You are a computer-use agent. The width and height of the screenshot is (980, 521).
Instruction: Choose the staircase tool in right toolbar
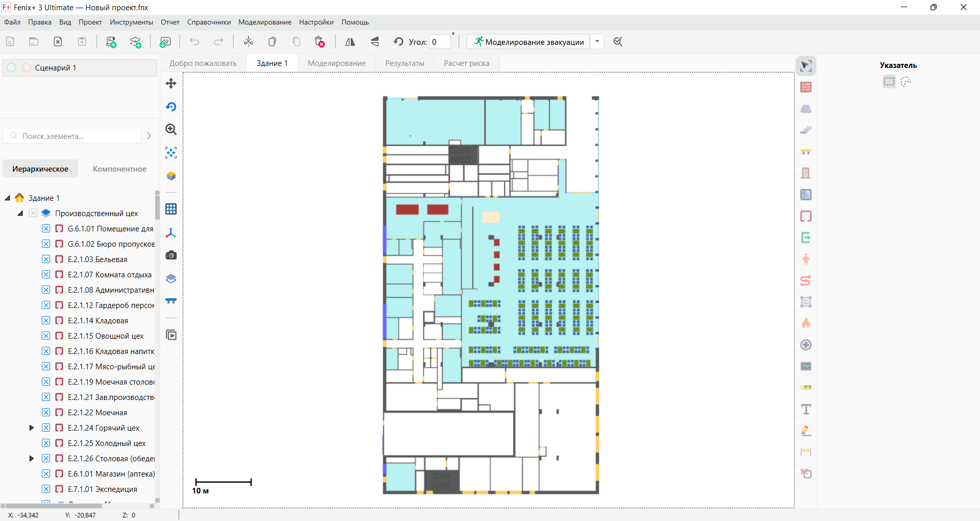(x=806, y=130)
